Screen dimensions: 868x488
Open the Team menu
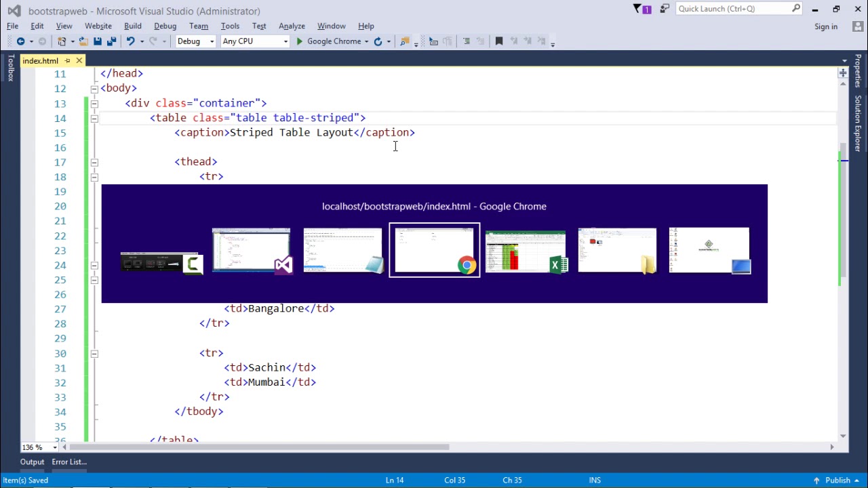pyautogui.click(x=199, y=26)
